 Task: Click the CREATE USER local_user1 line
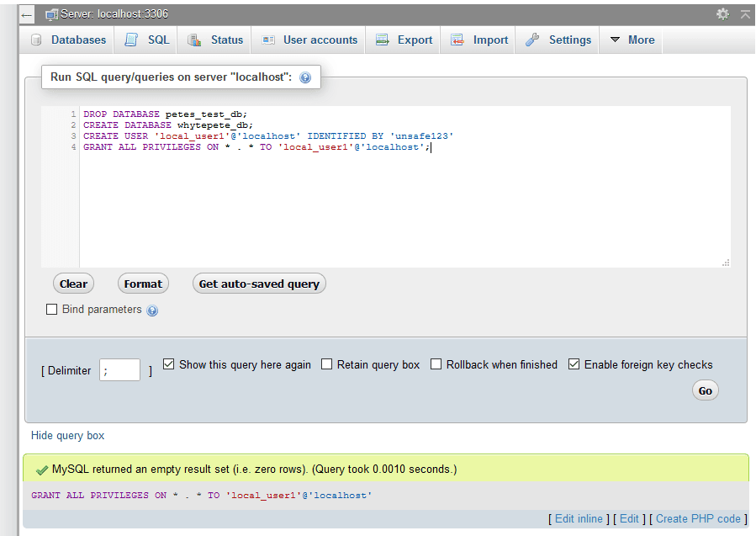[x=268, y=136]
